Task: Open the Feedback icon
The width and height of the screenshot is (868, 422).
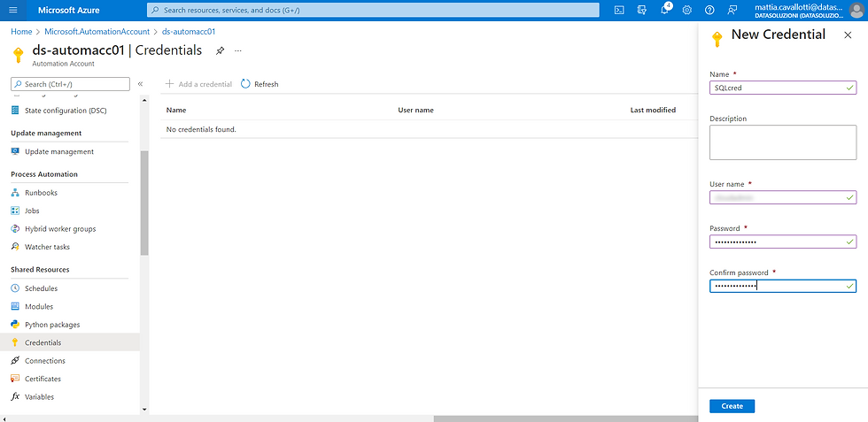Action: (732, 10)
